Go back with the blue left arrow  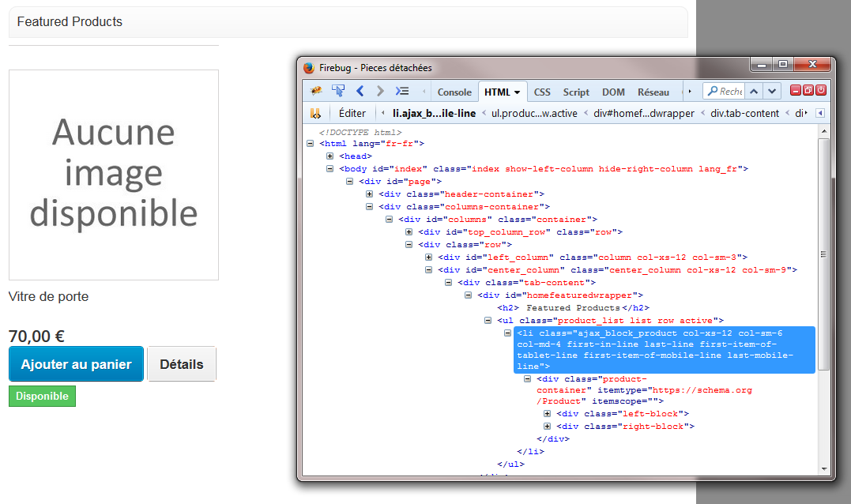tap(360, 91)
